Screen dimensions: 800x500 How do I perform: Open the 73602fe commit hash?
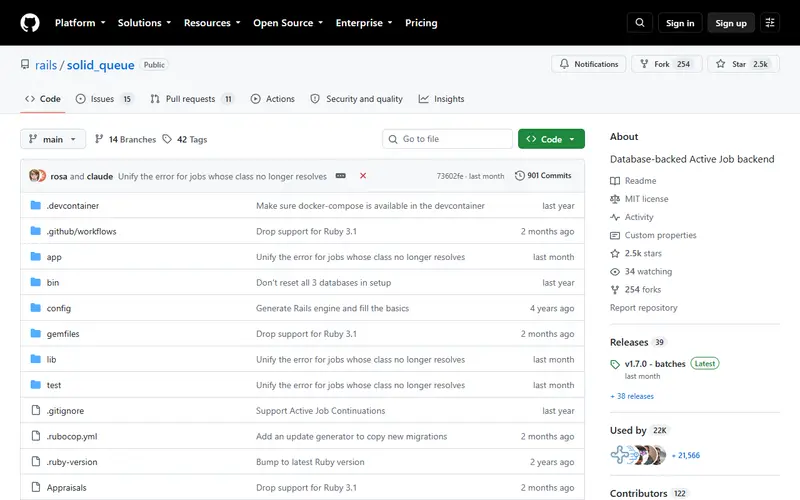450,176
